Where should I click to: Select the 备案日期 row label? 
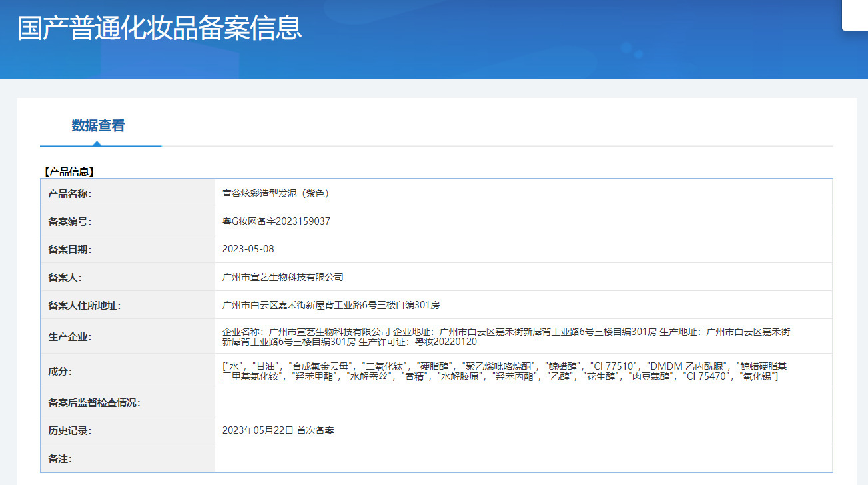70,249
